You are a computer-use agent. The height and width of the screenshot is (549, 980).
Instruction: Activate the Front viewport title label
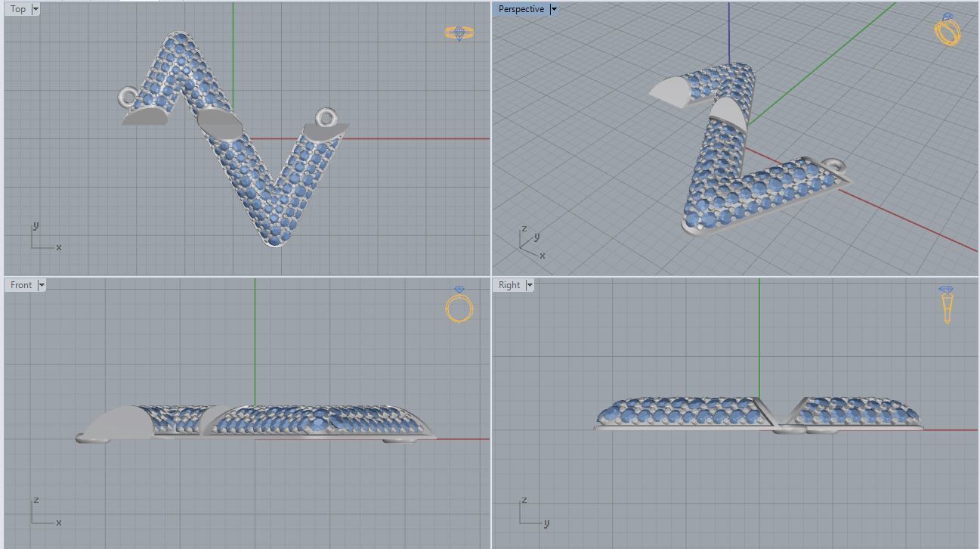(21, 285)
